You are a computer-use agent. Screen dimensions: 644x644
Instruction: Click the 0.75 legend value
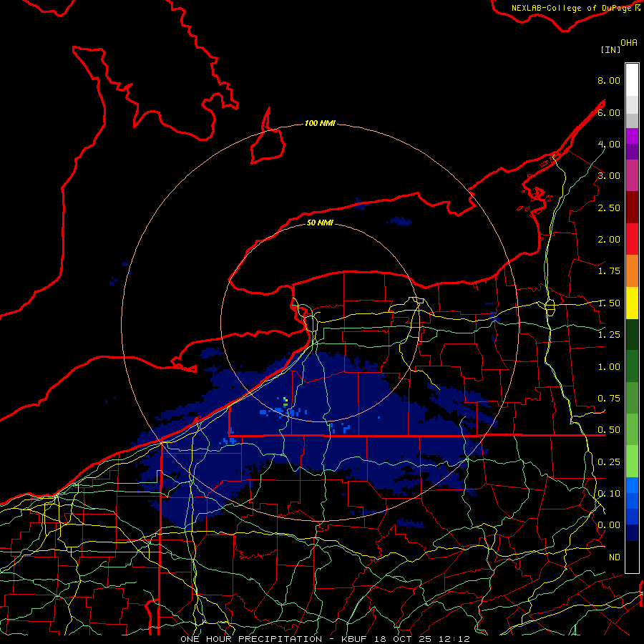pos(609,398)
